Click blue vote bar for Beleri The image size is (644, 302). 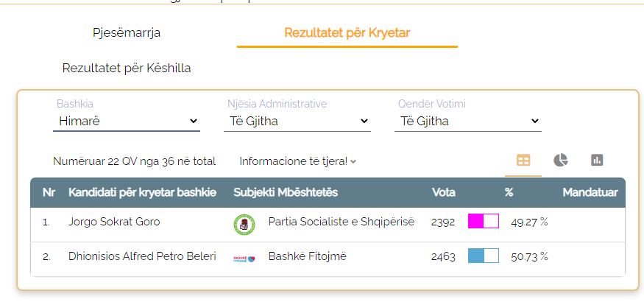click(x=484, y=256)
